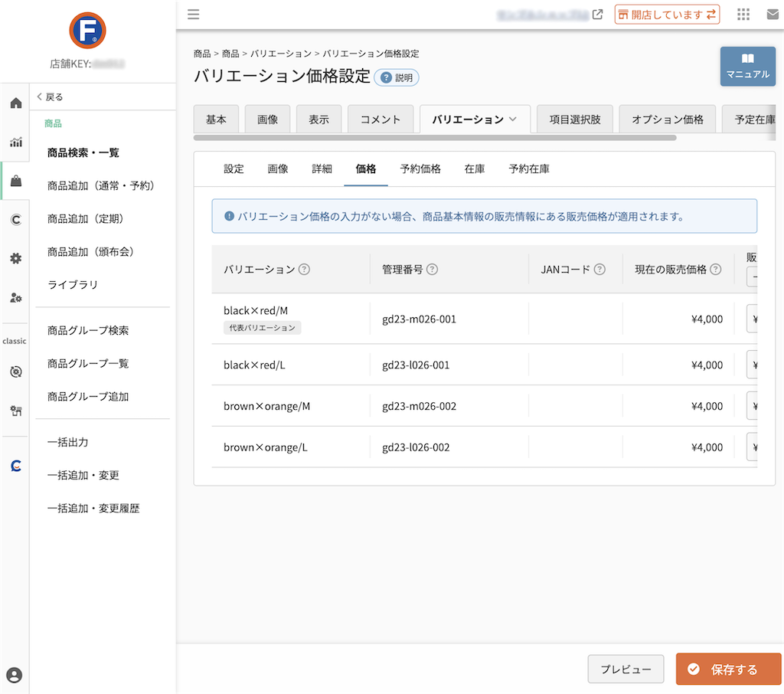The image size is (784, 694).
Task: Switch to the 表示 tab
Action: (x=318, y=119)
